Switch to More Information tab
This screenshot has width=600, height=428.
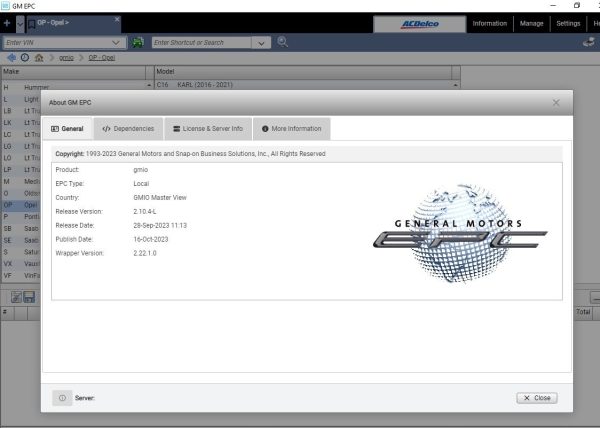point(292,129)
